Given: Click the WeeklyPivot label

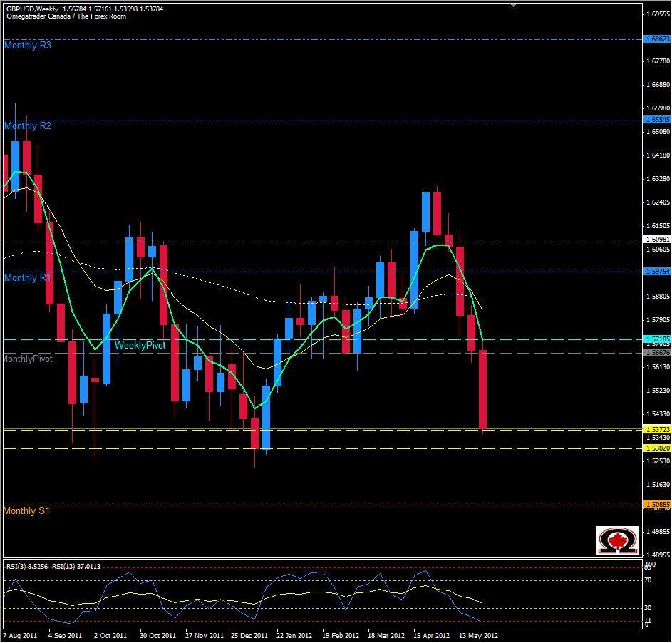Looking at the screenshot, I should pos(140,345).
